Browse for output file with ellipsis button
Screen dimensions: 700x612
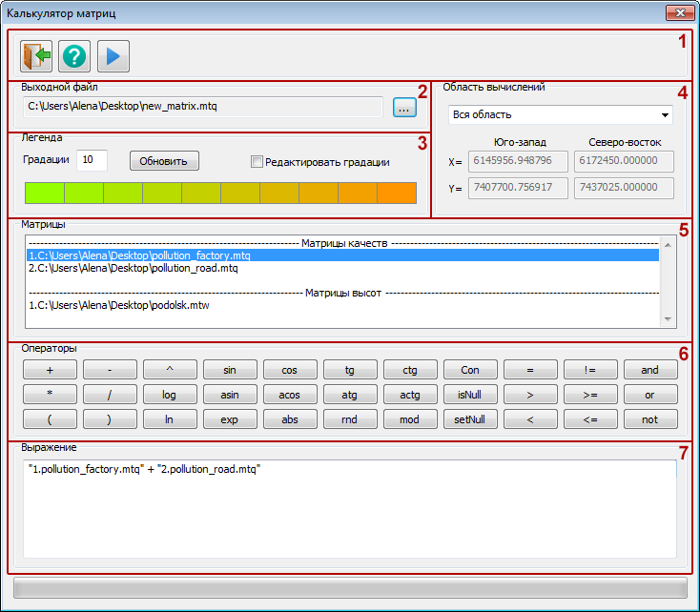point(404,109)
